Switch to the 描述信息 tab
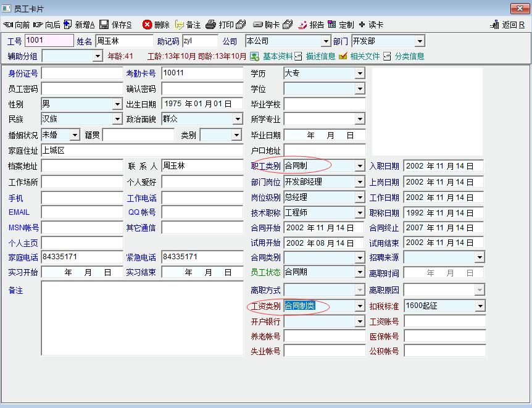 tap(315, 56)
